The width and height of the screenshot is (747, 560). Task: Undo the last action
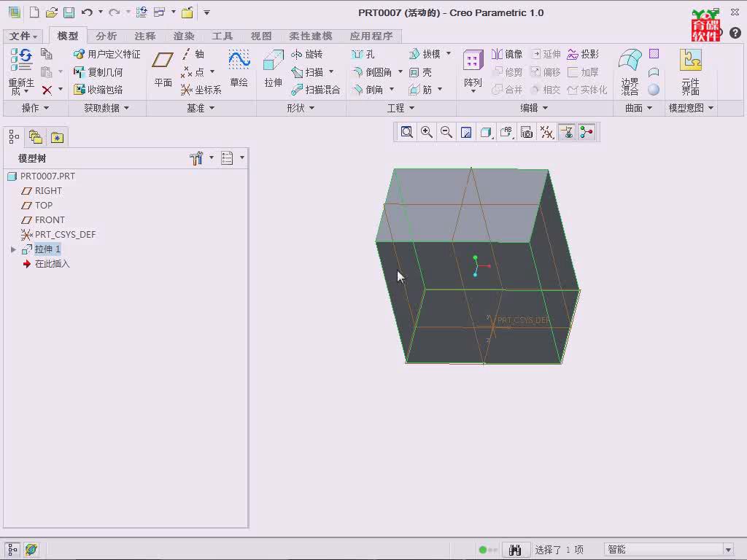[x=87, y=12]
